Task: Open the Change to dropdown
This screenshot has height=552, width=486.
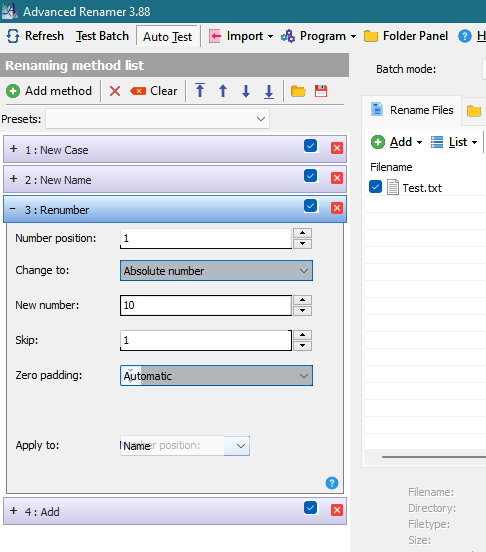Action: 216,271
